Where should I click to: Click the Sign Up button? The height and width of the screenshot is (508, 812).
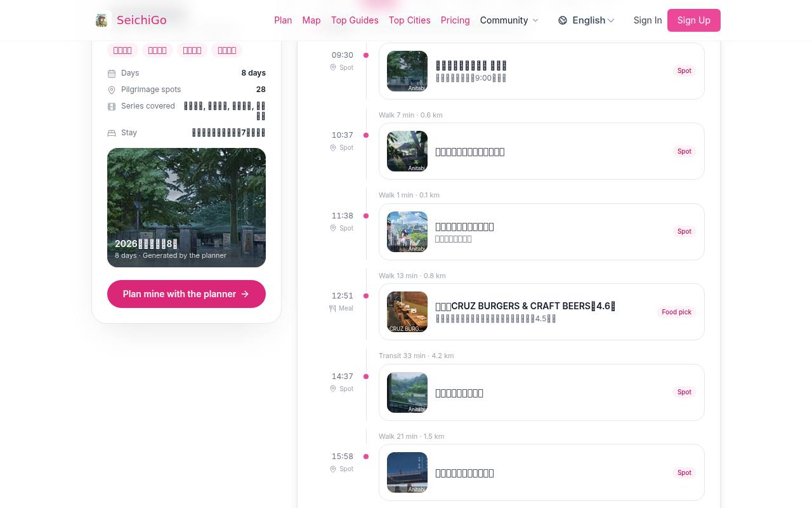694,20
